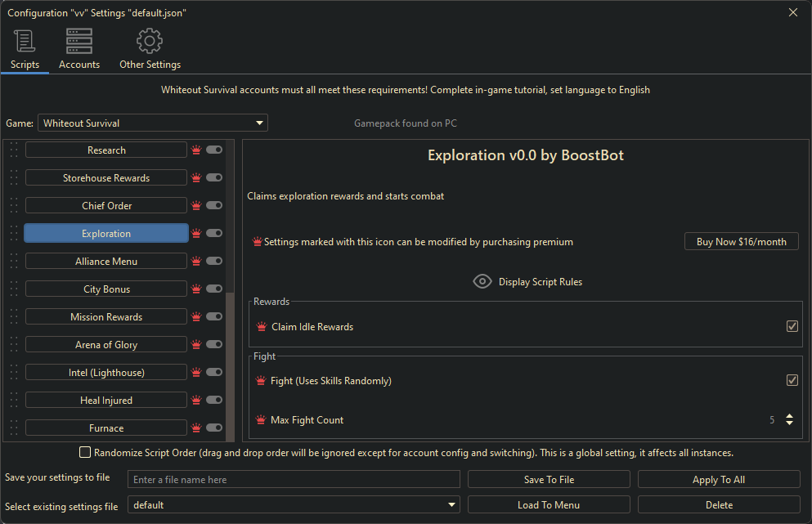Click the crown icon beside Fight (Uses Skills Randomly)
This screenshot has width=812, height=524.
pyautogui.click(x=261, y=381)
